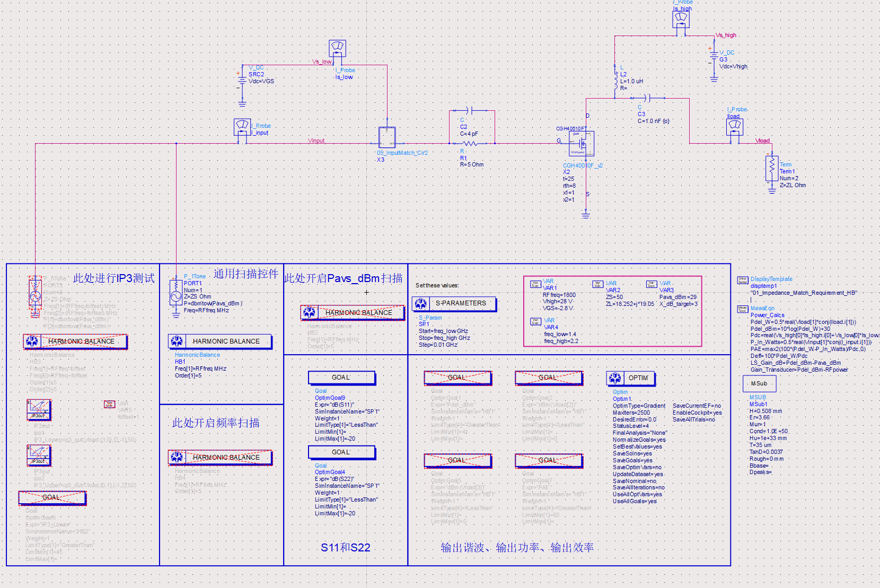880x588 pixels.
Task: Select the MeasEqn Power_Calcs icon
Action: [743, 309]
